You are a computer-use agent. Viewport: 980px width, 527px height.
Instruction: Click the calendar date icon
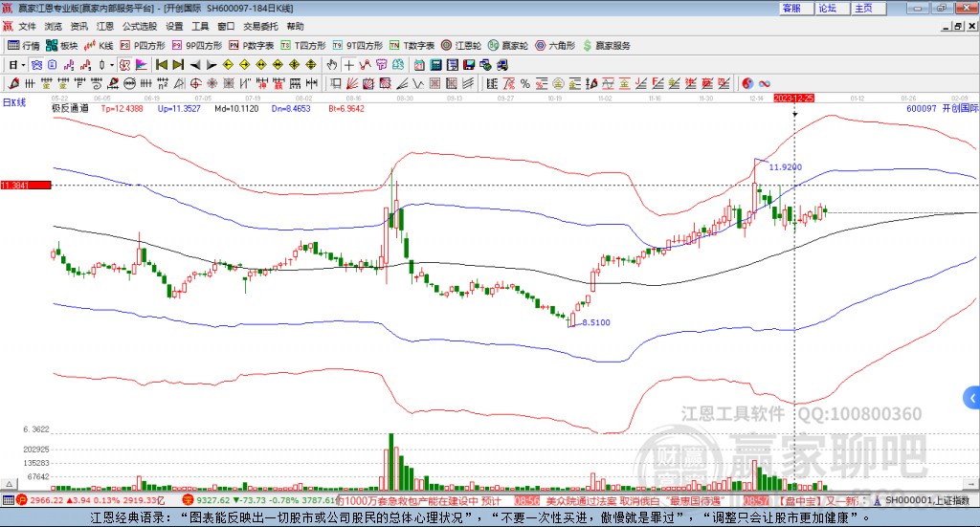(419, 65)
